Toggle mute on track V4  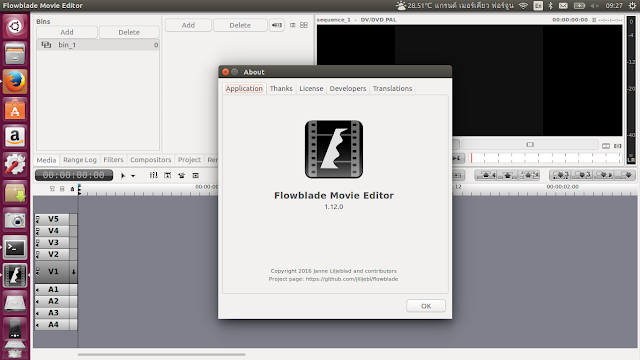(x=38, y=231)
